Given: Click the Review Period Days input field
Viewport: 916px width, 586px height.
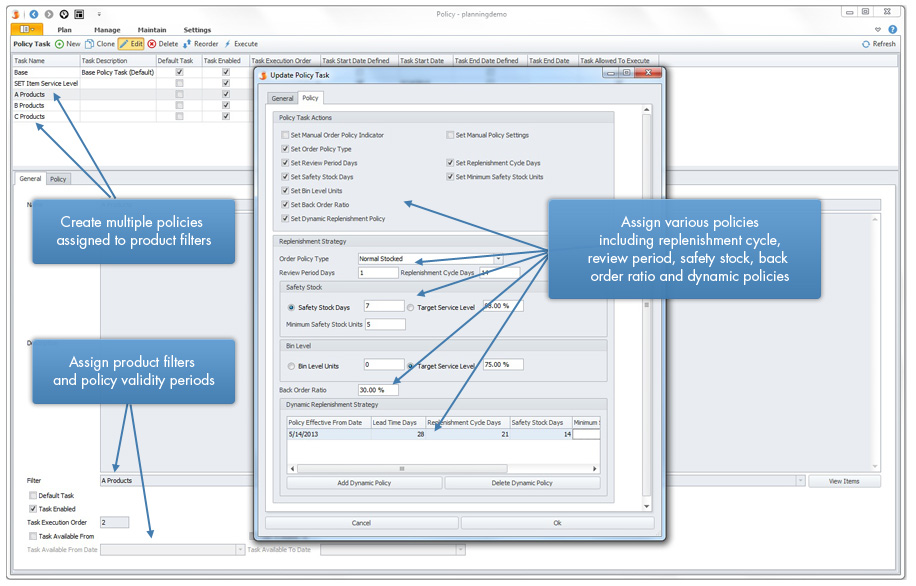Looking at the screenshot, I should coord(378,273).
